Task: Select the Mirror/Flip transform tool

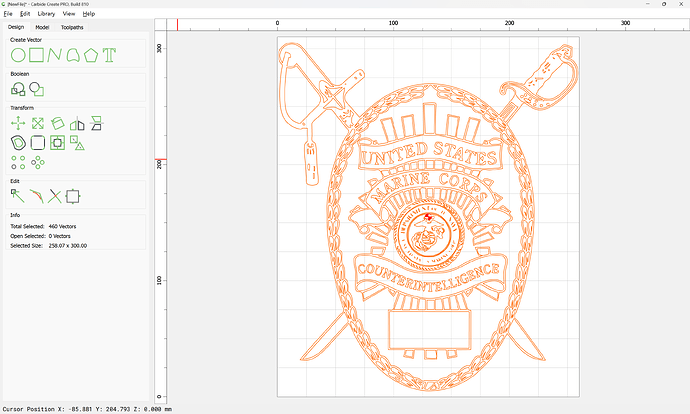Action: (77, 124)
